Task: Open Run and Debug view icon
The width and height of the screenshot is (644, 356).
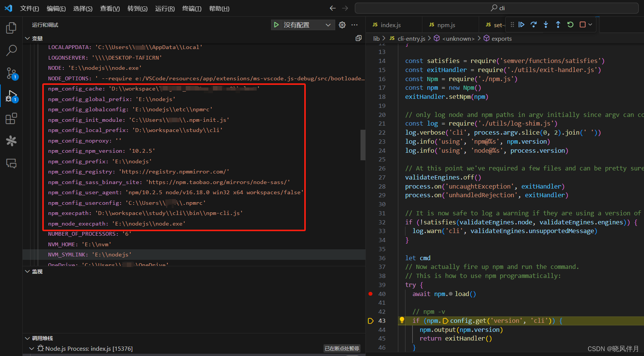Action: 11,96
